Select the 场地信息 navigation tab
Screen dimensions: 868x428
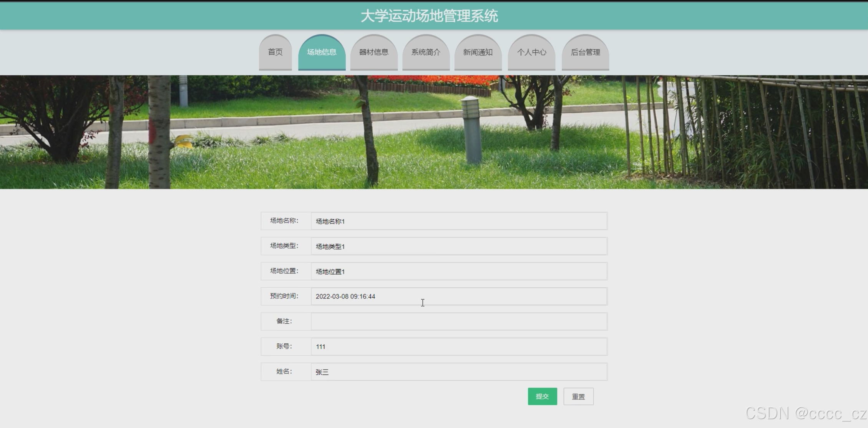pos(322,52)
